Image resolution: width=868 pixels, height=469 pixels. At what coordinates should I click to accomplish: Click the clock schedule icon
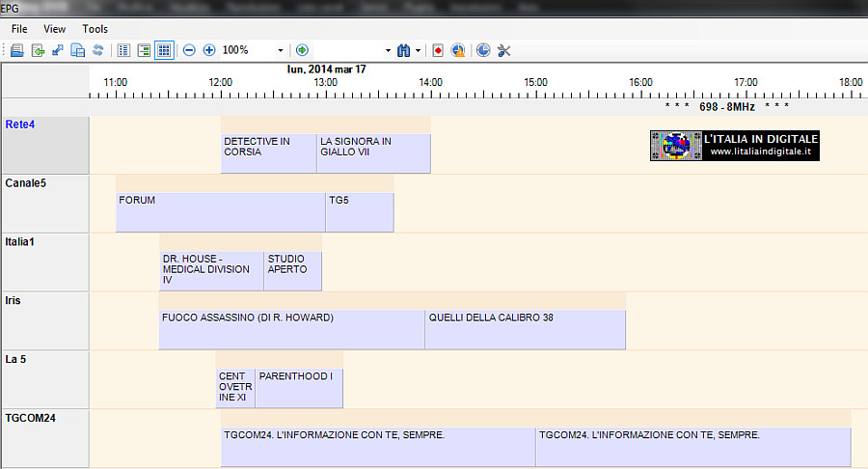click(483, 50)
